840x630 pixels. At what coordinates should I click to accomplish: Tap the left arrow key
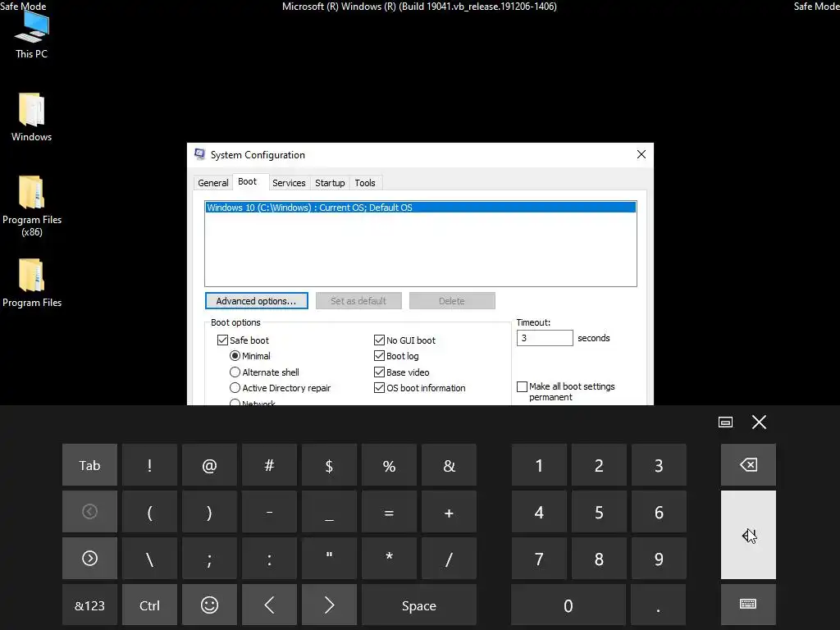[269, 605]
